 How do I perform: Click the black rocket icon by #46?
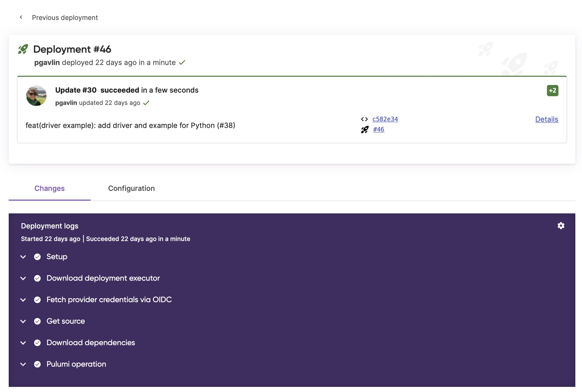[365, 130]
